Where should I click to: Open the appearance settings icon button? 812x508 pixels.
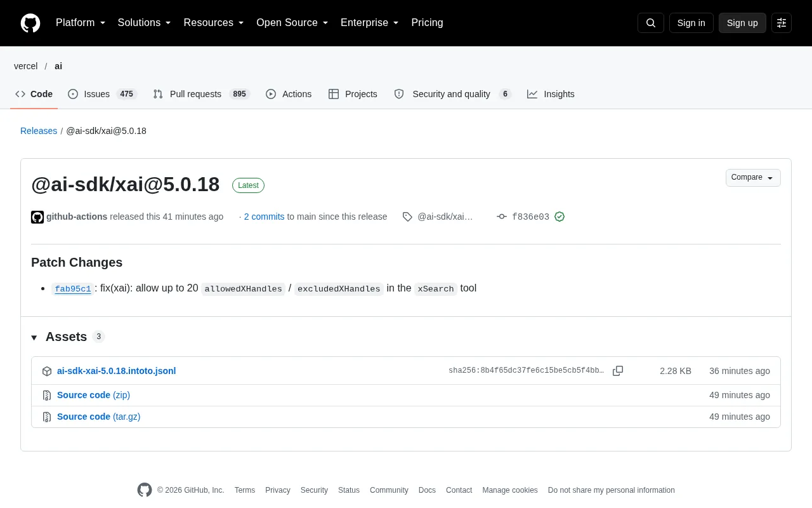pyautogui.click(x=782, y=23)
